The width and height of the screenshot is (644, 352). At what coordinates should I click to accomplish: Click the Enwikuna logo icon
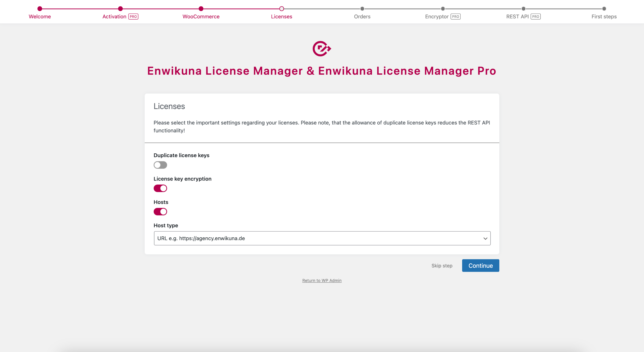coord(322,49)
